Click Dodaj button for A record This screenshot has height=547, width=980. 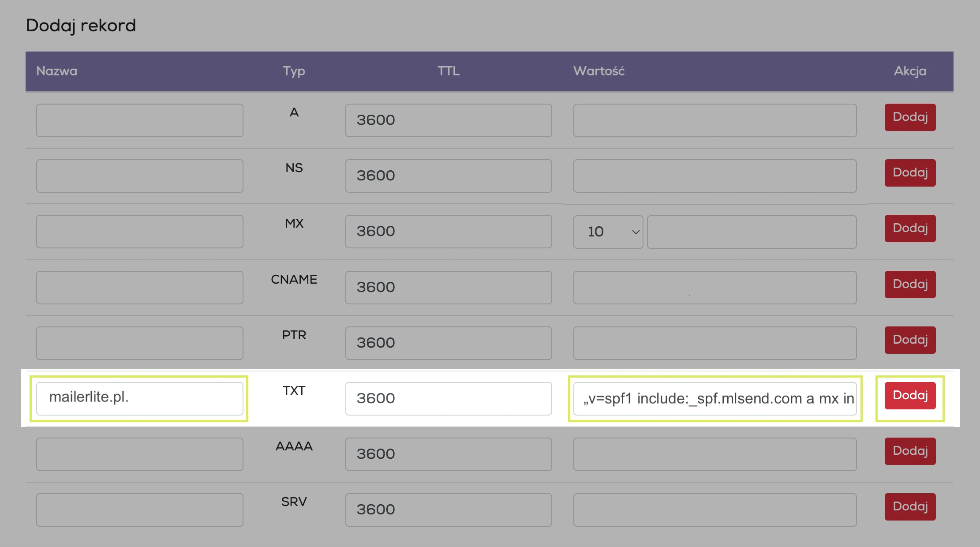(909, 117)
